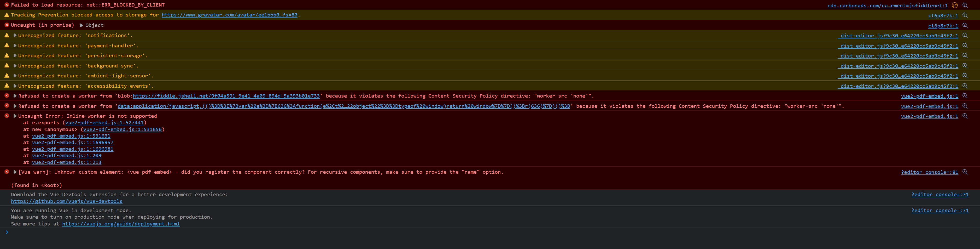
Task: Click the magnifier icon on the 'notifications' warning row
Action: pyautogui.click(x=965, y=35)
